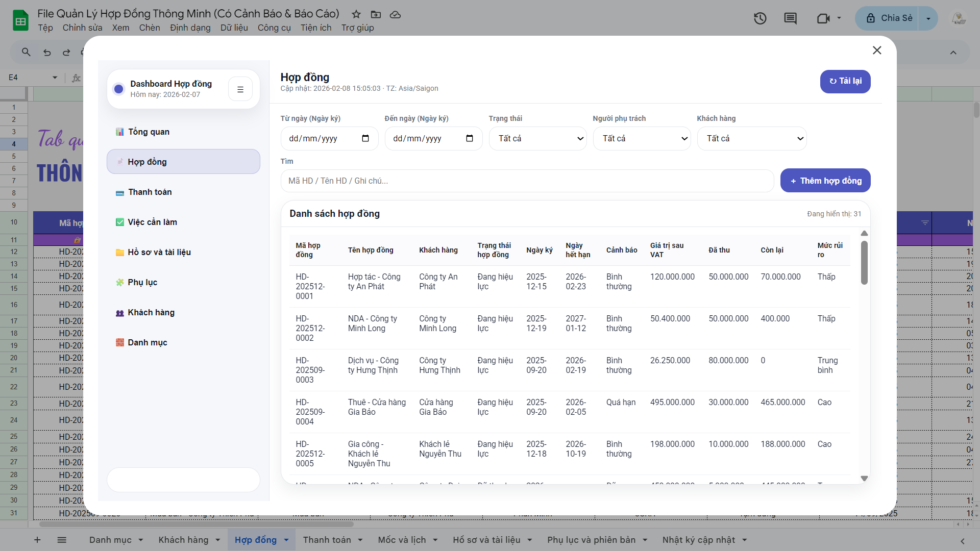The width and height of the screenshot is (980, 551).
Task: Switch to Khách hàng sheet tab
Action: click(183, 540)
